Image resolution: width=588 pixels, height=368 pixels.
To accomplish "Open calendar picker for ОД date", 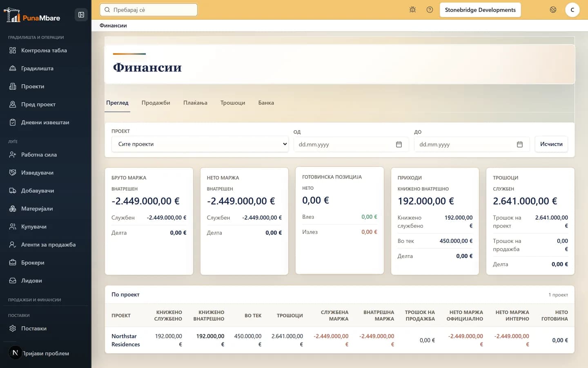I will [x=399, y=144].
